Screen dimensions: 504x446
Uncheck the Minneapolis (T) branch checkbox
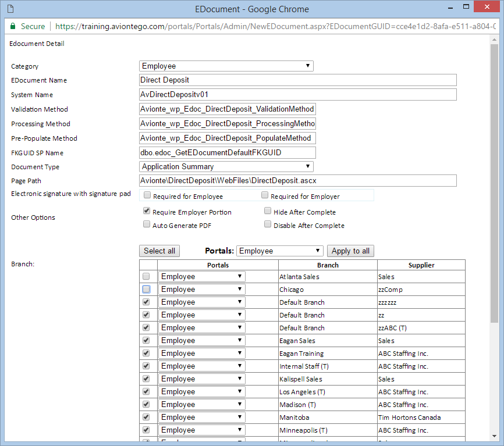146,430
